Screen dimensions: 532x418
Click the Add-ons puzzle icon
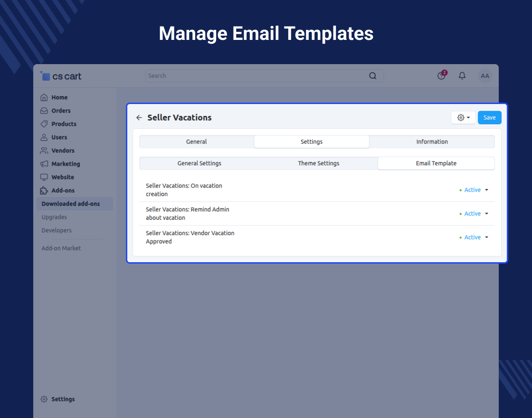click(x=44, y=190)
